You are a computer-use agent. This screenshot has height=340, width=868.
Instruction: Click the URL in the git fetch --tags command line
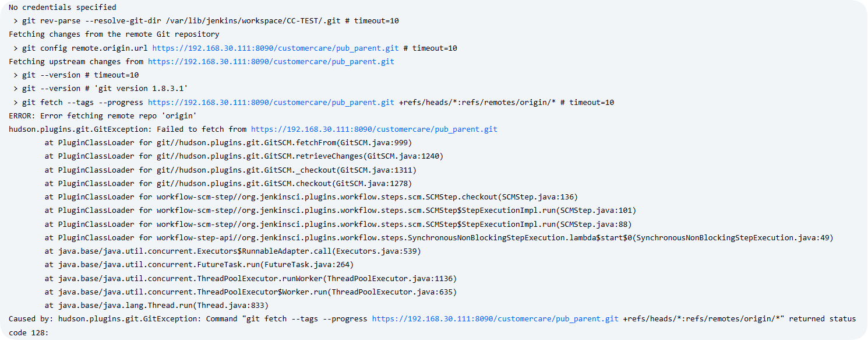(x=271, y=102)
